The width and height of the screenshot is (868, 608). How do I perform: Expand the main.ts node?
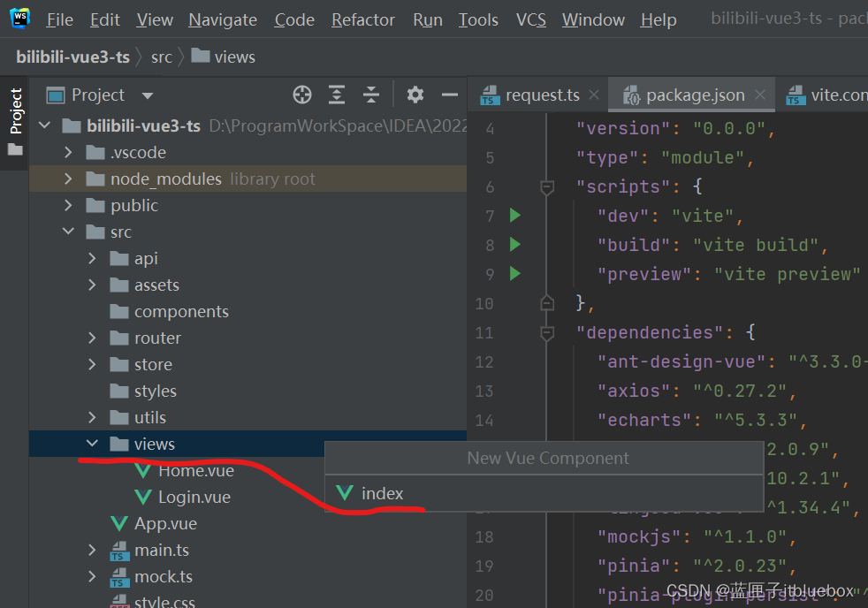(92, 550)
